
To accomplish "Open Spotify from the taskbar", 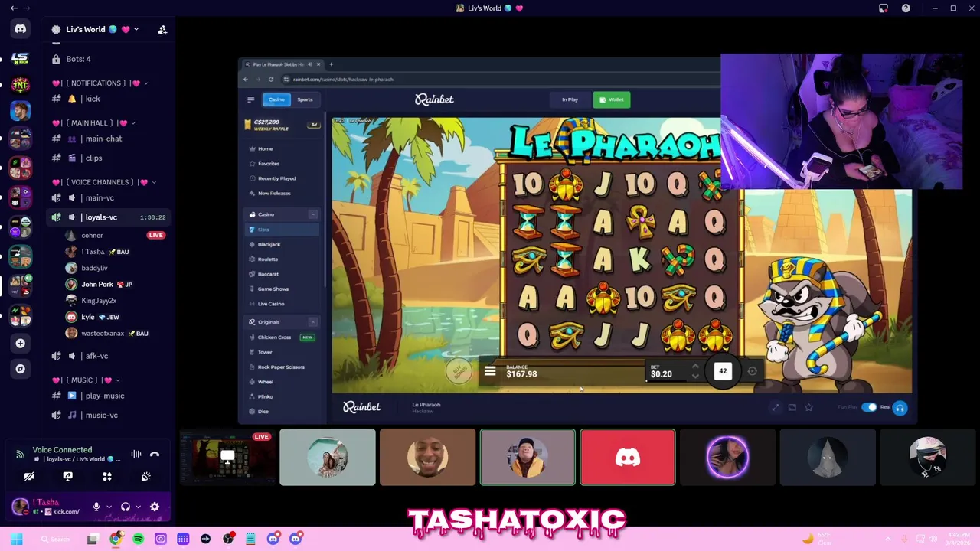I will 138,539.
